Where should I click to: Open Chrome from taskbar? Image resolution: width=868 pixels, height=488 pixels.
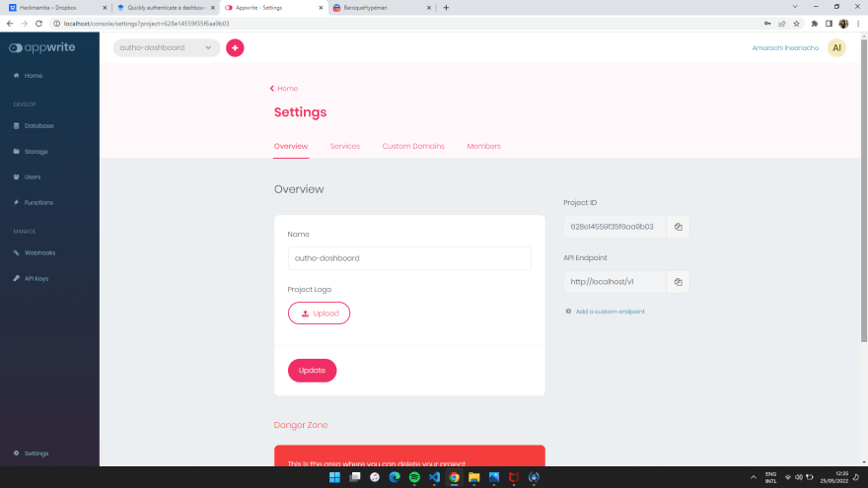[x=455, y=477]
